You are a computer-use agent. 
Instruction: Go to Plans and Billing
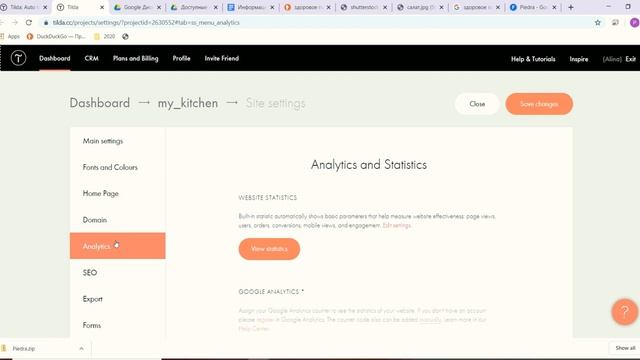pyautogui.click(x=136, y=58)
